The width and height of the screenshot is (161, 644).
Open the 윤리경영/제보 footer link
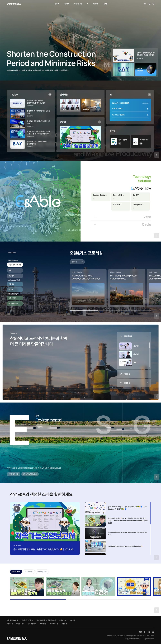[32, 624]
